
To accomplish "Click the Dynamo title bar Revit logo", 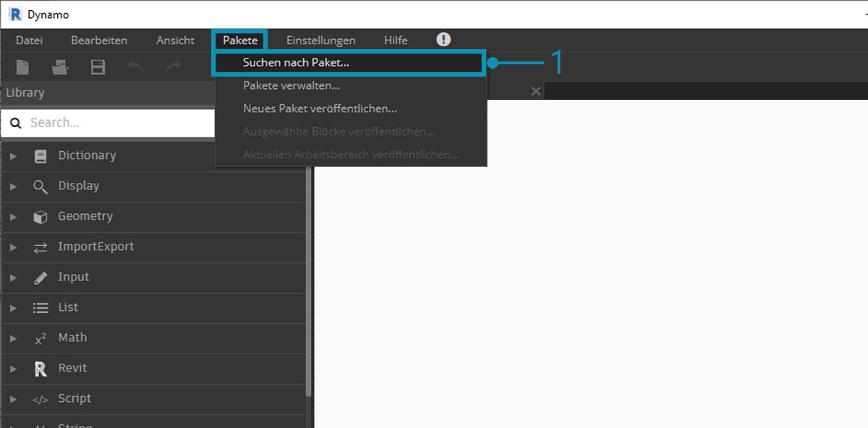I will pos(15,14).
